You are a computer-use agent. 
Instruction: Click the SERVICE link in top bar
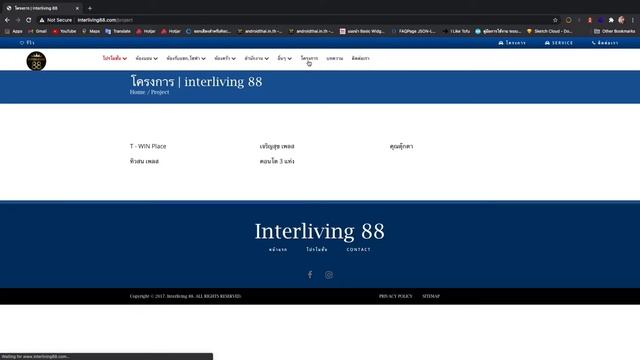pos(559,43)
